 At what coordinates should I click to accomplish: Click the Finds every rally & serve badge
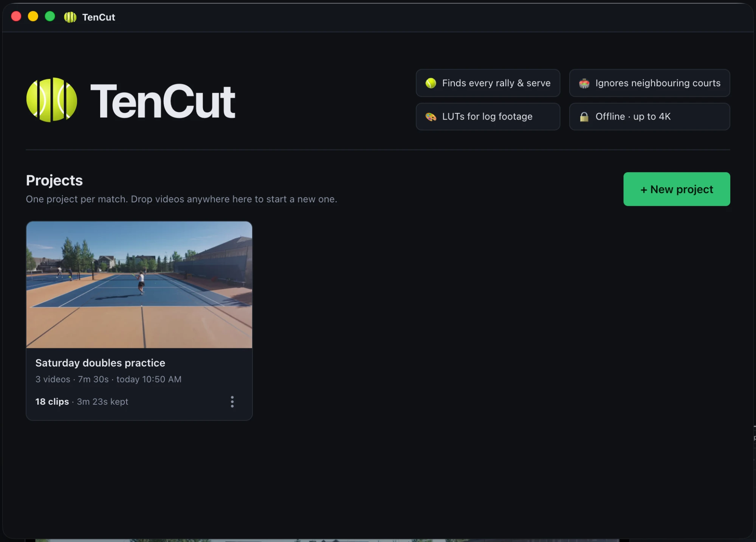[x=488, y=83]
